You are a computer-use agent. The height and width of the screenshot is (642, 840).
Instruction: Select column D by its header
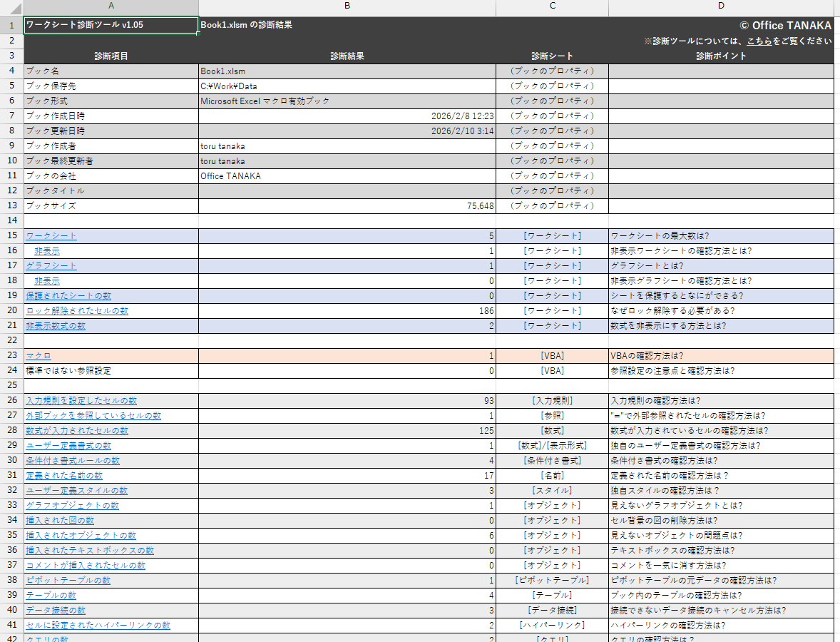[x=721, y=6]
